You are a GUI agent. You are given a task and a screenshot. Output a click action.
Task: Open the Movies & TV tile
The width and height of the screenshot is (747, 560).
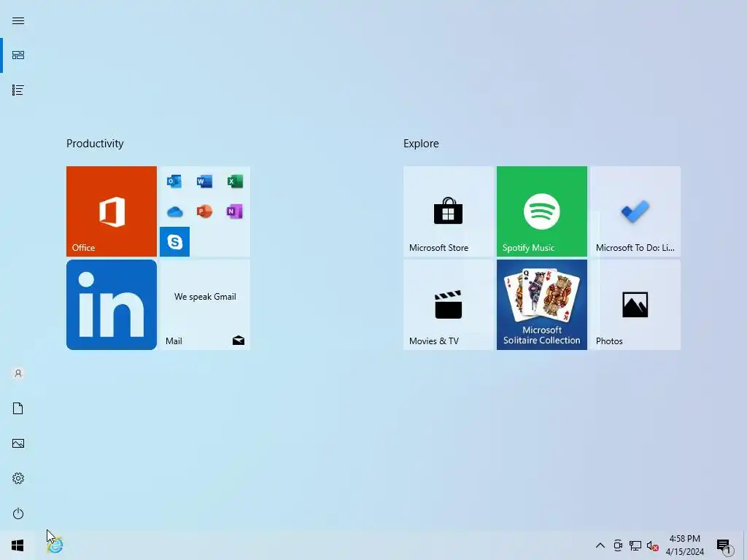tap(449, 305)
